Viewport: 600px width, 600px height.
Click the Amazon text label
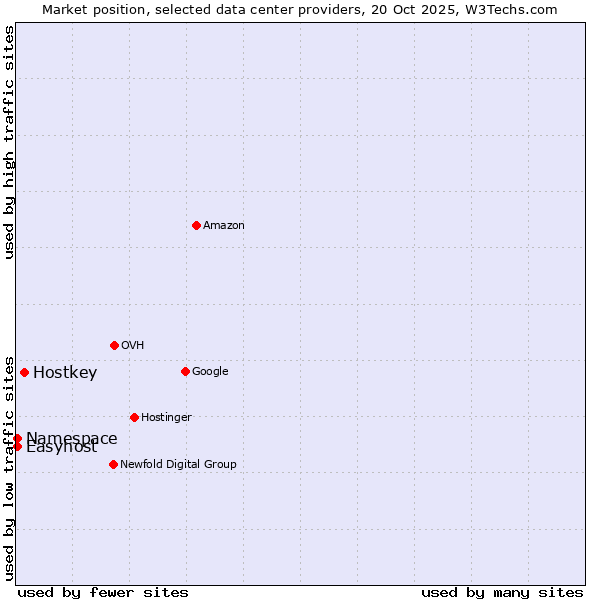point(223,226)
